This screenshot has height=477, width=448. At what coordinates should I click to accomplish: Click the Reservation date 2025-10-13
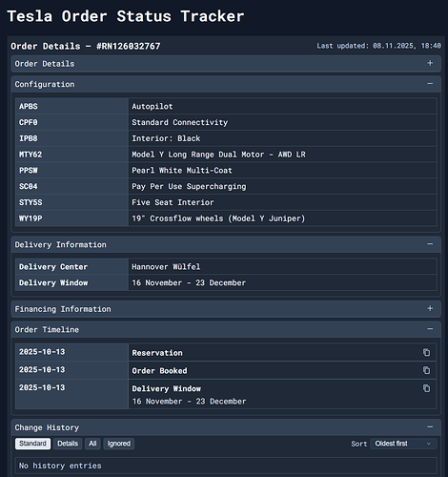42,352
